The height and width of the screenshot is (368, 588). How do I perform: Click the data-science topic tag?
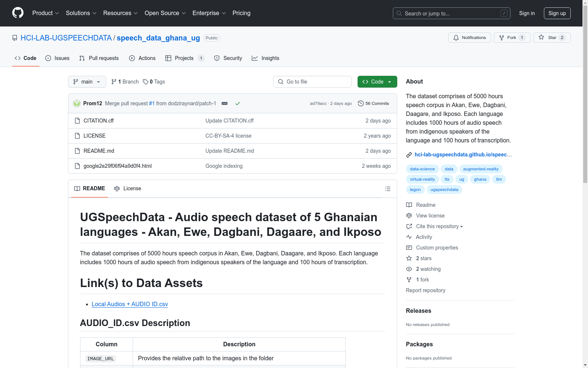click(x=422, y=169)
